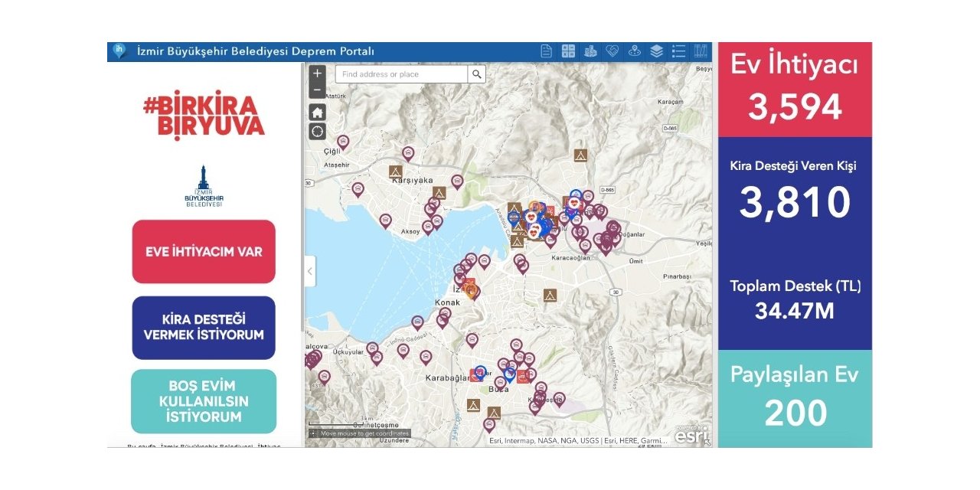980x490 pixels.
Task: Activate the my location button
Action: pos(317,132)
